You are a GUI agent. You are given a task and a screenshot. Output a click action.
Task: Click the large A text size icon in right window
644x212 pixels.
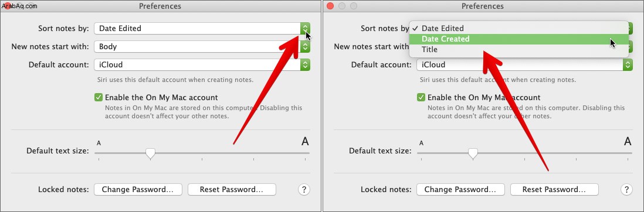[628, 142]
